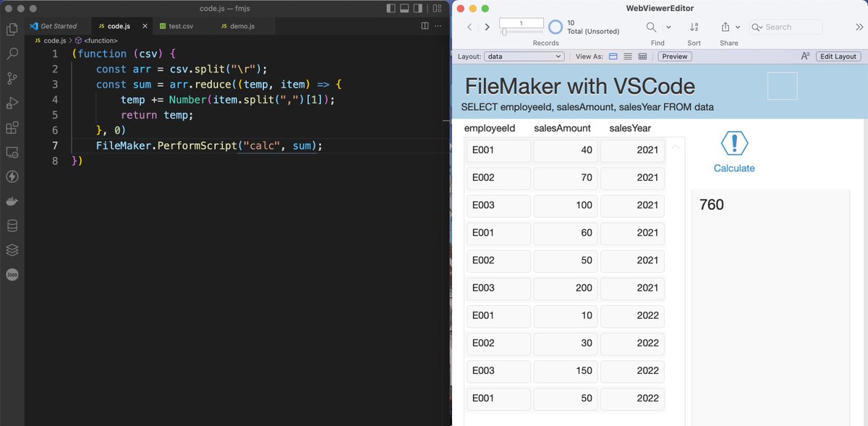The image size is (868, 426).
Task: Click the Edit Layout button
Action: (838, 56)
